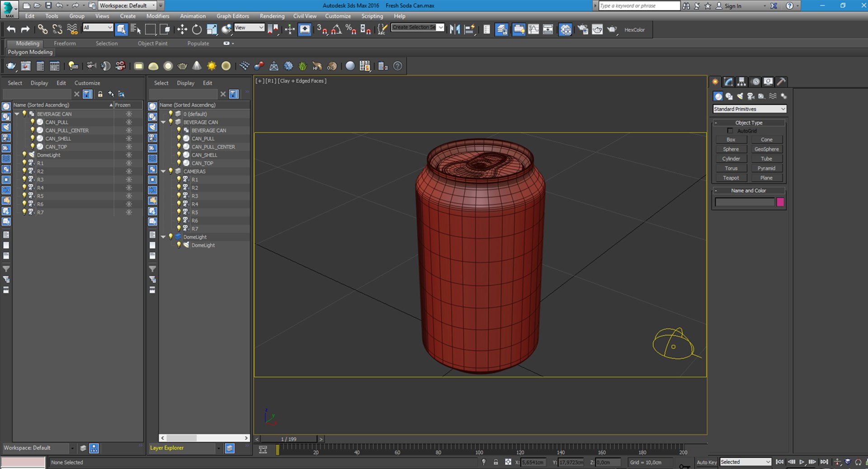The width and height of the screenshot is (868, 469).
Task: Open the Render Setup teapot icon
Action: tap(582, 30)
